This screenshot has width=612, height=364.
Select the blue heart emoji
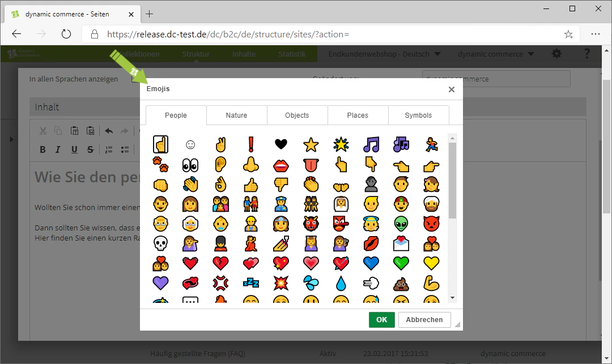coord(371,264)
